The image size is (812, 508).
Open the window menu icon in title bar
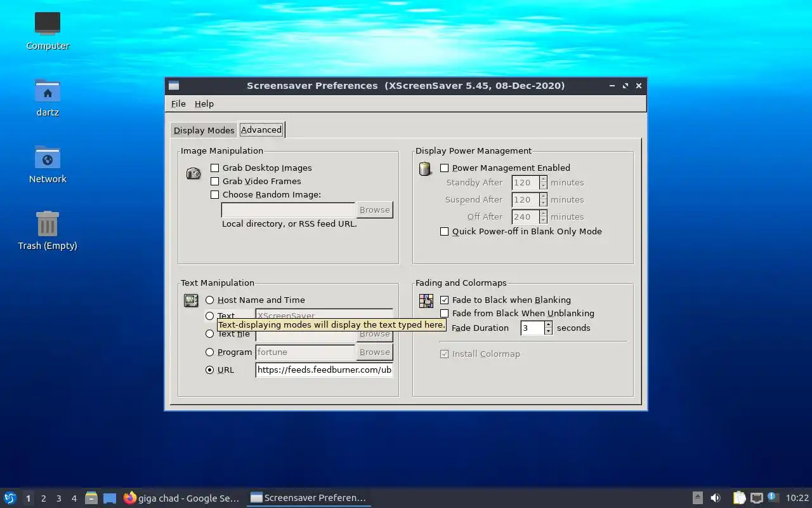(x=174, y=86)
